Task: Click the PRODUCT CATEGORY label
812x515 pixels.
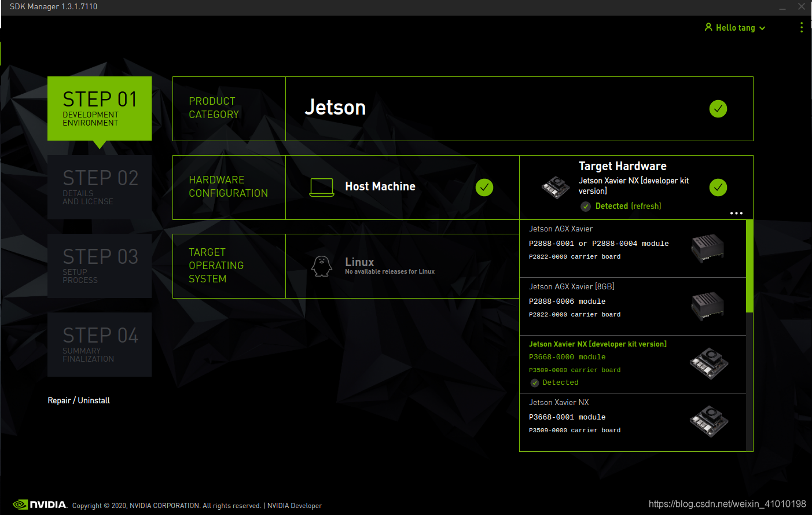Action: pyautogui.click(x=214, y=108)
